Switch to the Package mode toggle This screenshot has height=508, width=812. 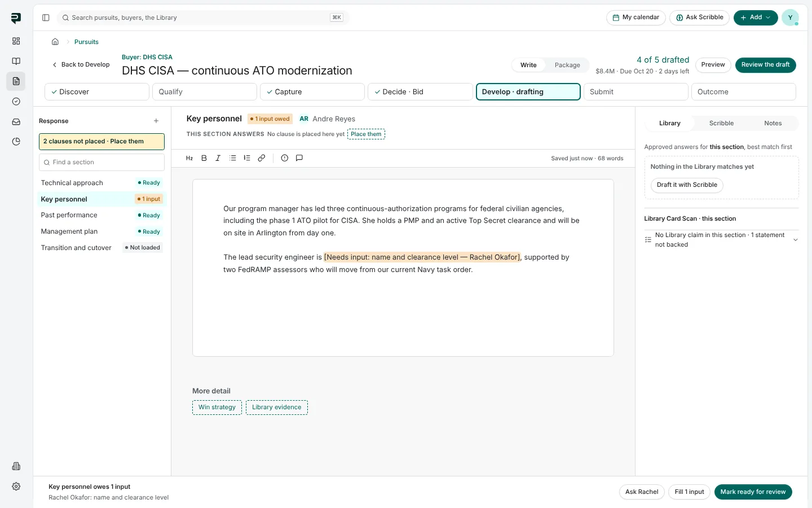[567, 65]
